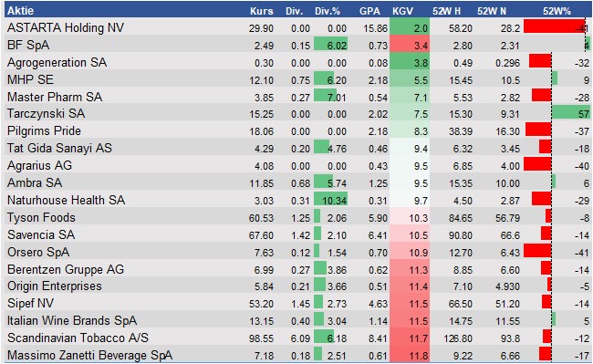Viewport: 593px width, 364px height.
Task: Select Orsero SpA red 52W% bar
Action: click(537, 251)
